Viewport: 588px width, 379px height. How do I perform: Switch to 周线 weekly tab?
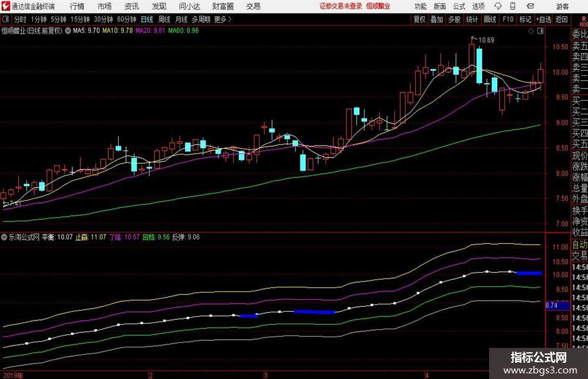(x=164, y=19)
